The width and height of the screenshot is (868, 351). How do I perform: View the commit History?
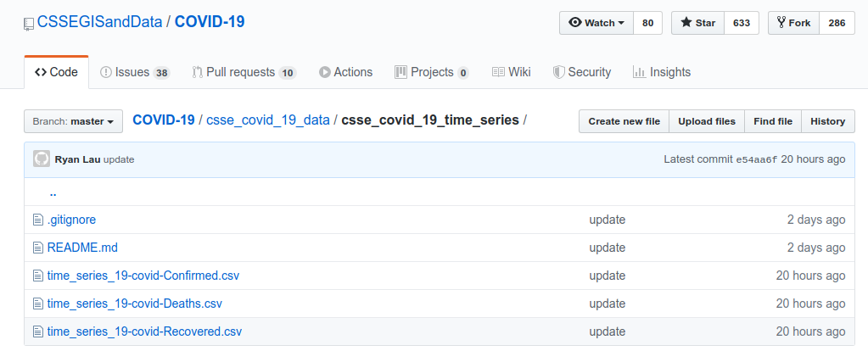[x=827, y=121]
